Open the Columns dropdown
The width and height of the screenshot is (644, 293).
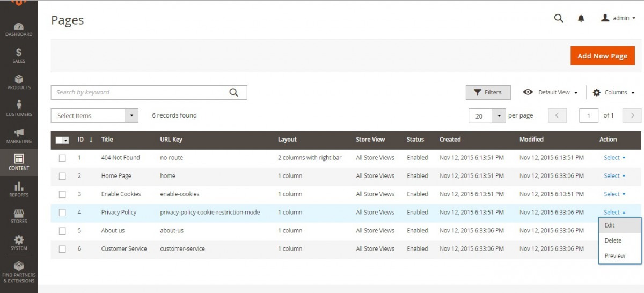(x=614, y=92)
